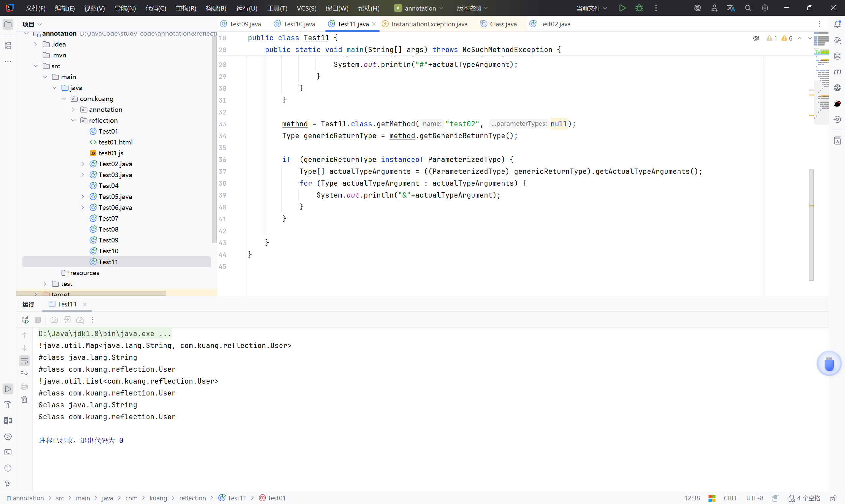Click the stop process square icon
The width and height of the screenshot is (845, 504).
[x=38, y=320]
